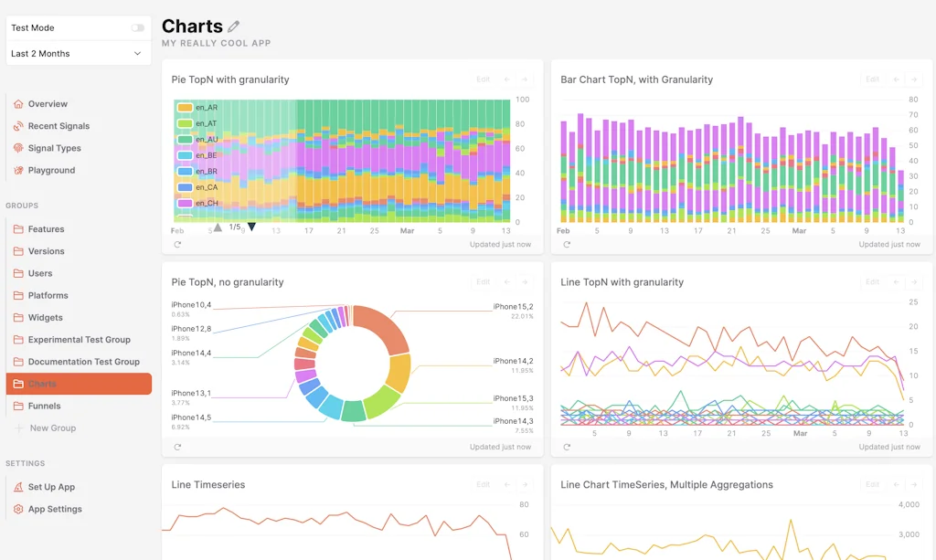This screenshot has height=560, width=936.
Task: Open the Last 2 Months dropdown
Action: [x=77, y=54]
